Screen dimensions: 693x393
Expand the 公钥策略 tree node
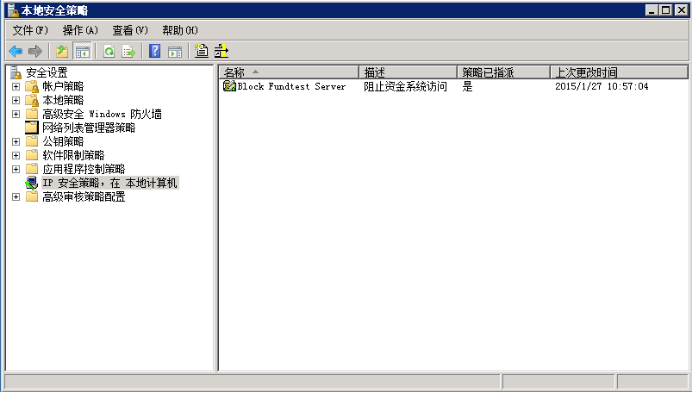[16, 141]
